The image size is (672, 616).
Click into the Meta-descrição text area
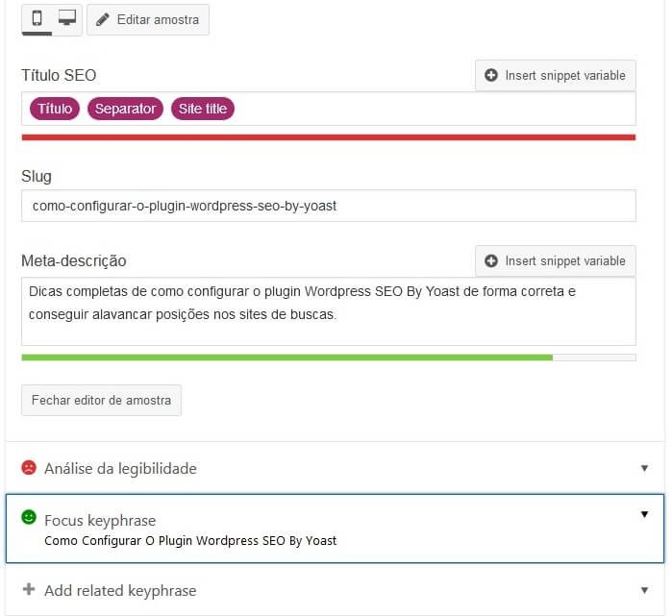(329, 311)
